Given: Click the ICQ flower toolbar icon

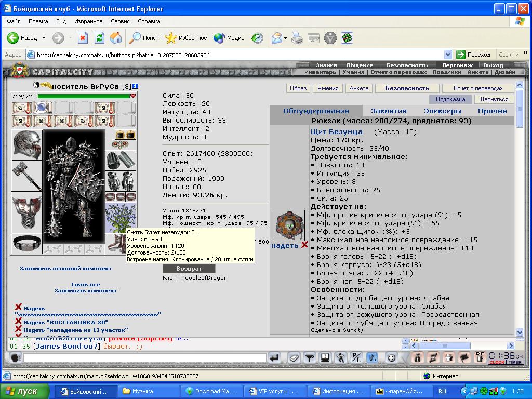Looking at the screenshot, I should click(x=347, y=37).
